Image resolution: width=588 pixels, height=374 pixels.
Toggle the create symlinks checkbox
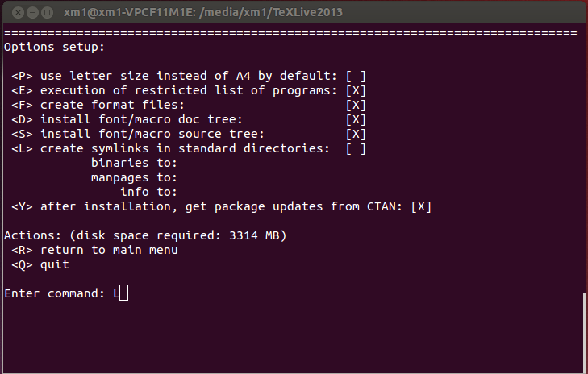(x=356, y=149)
